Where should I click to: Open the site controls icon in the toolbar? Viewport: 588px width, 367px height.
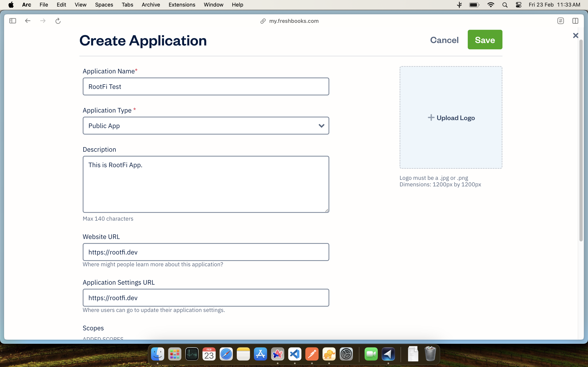560,21
